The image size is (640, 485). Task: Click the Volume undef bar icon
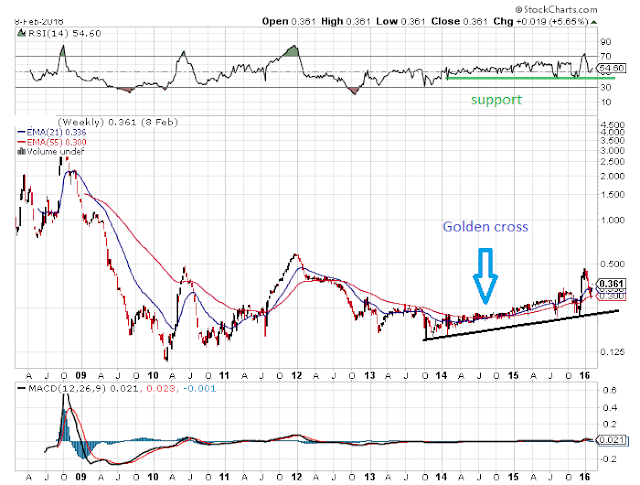click(21, 152)
